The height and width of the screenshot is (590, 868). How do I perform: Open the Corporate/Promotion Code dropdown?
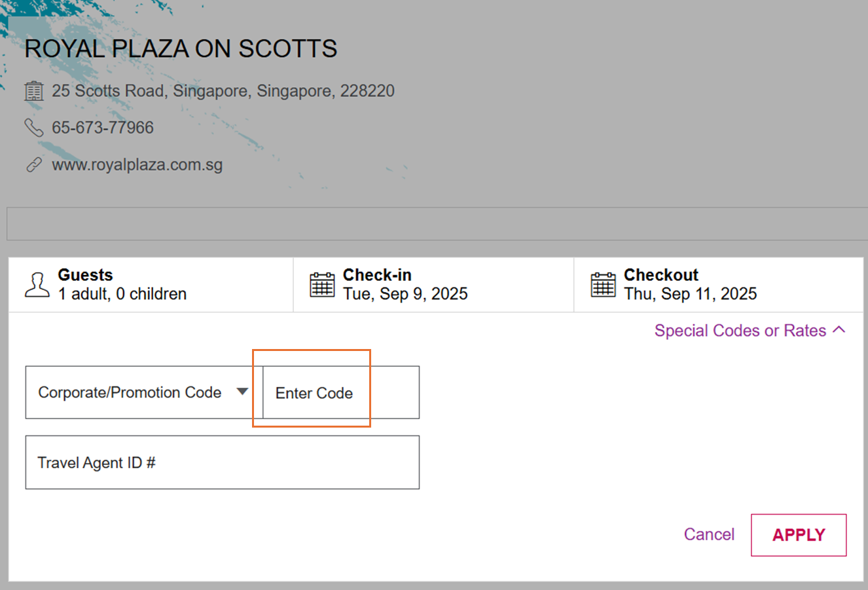coord(144,392)
